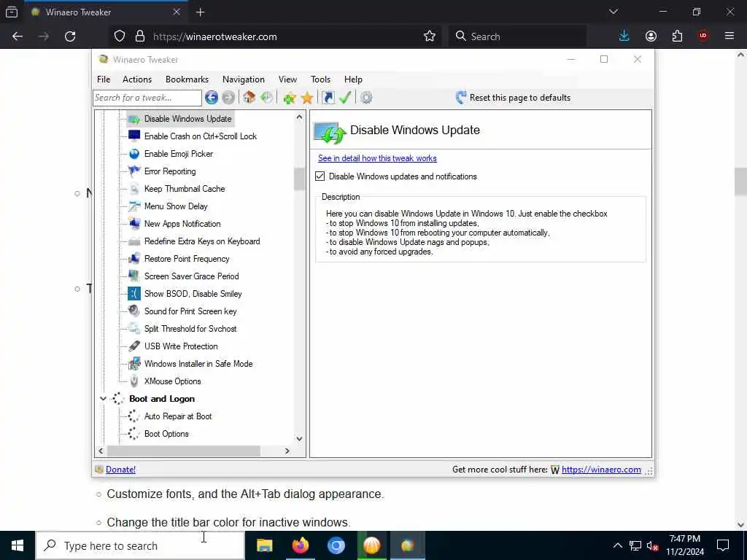
Task: Click Reset this page to defaults
Action: click(513, 98)
